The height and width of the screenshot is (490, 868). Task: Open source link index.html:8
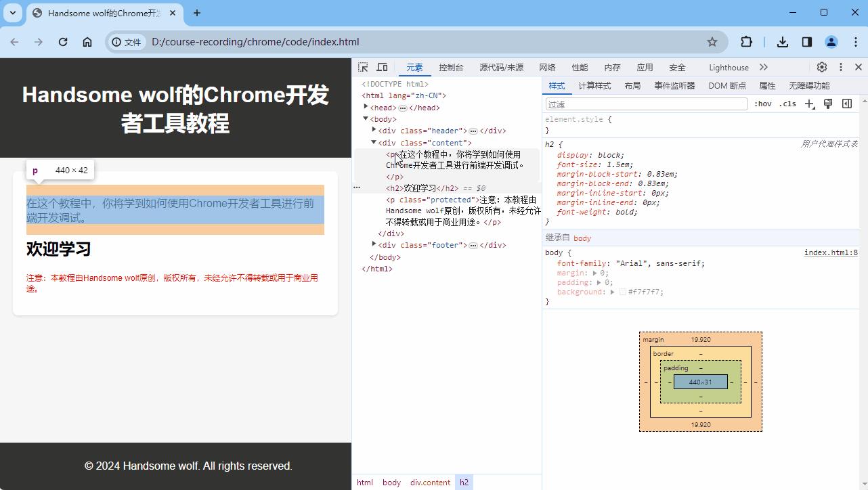(x=831, y=252)
